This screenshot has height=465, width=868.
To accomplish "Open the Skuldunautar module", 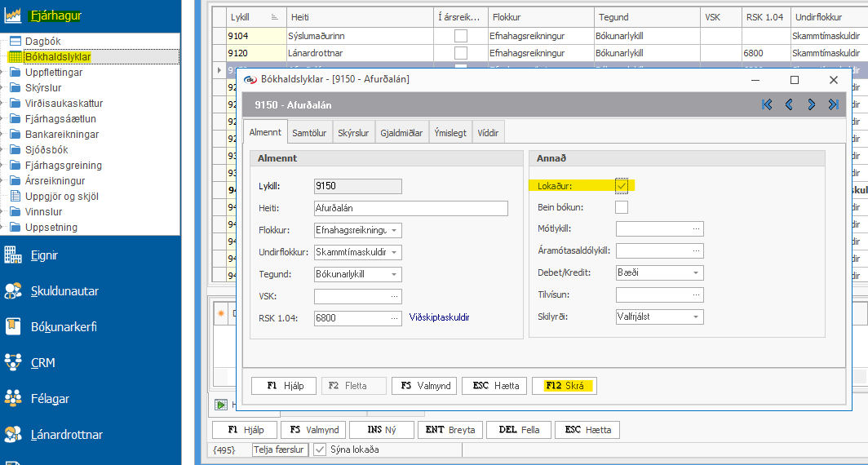I will [64, 291].
